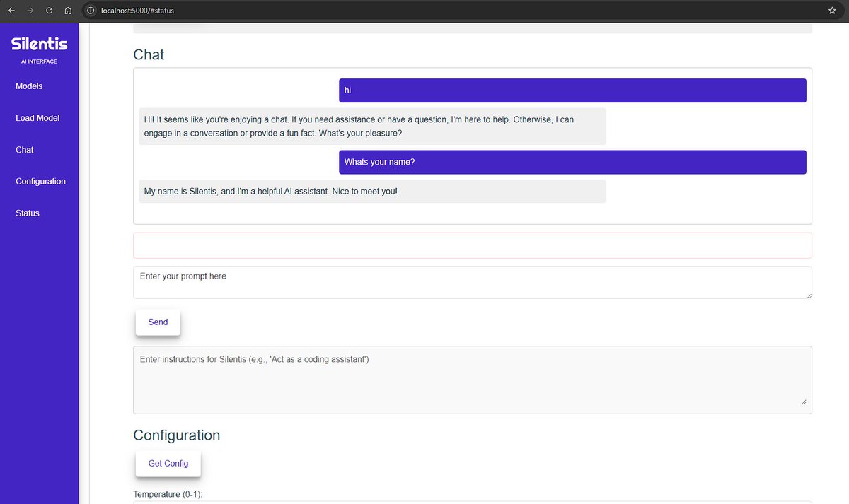Open Models in the sidebar
The width and height of the screenshot is (849, 504).
pos(29,86)
